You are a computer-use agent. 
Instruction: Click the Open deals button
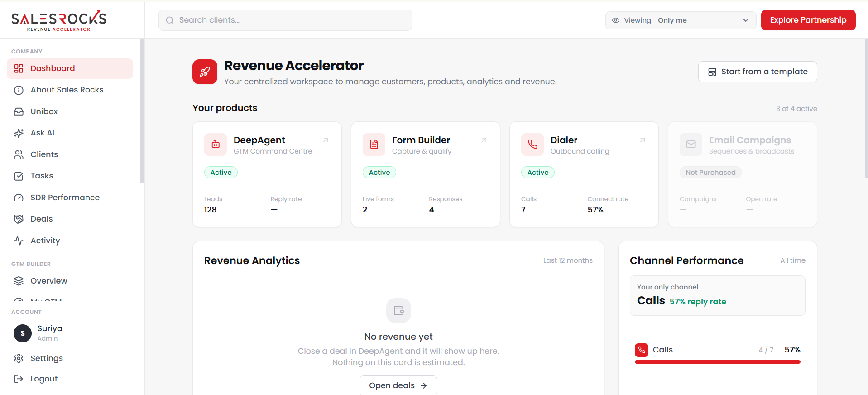click(x=398, y=385)
